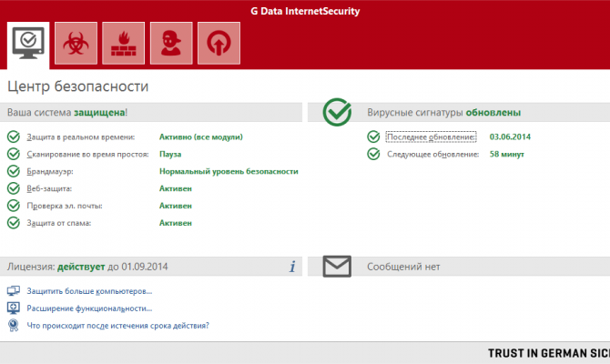This screenshot has width=610, height=364.
Task: Click the monitor icon beside Расширение функциональности
Action: tap(14, 308)
